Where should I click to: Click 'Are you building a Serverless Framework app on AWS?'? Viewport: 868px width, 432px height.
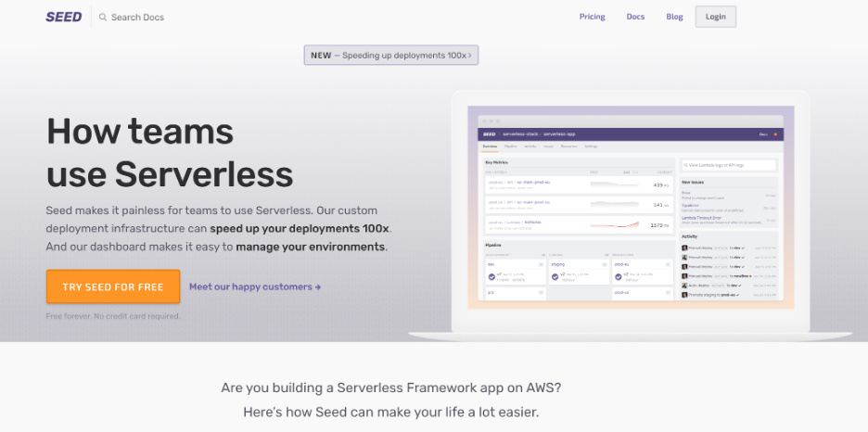click(x=390, y=388)
